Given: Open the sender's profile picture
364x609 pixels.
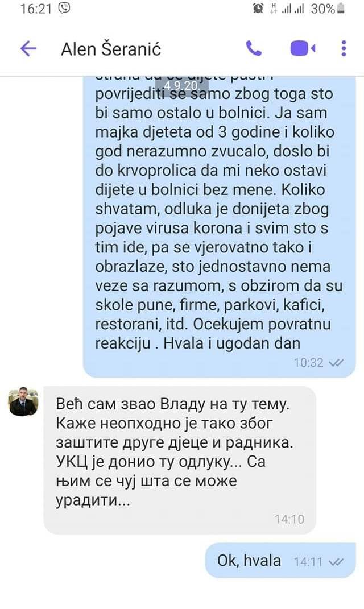Looking at the screenshot, I should pyautogui.click(x=24, y=401).
